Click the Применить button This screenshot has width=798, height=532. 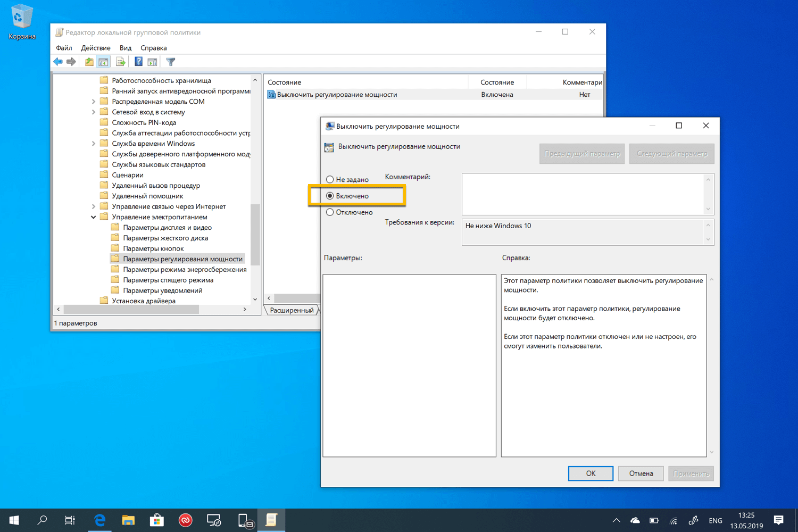[x=691, y=473]
